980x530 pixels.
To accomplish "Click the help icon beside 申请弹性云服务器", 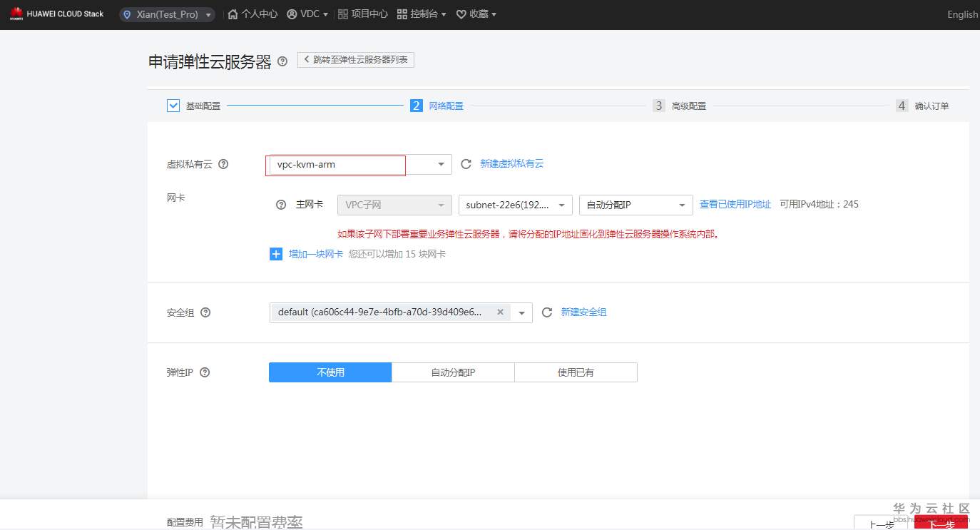I will (282, 61).
